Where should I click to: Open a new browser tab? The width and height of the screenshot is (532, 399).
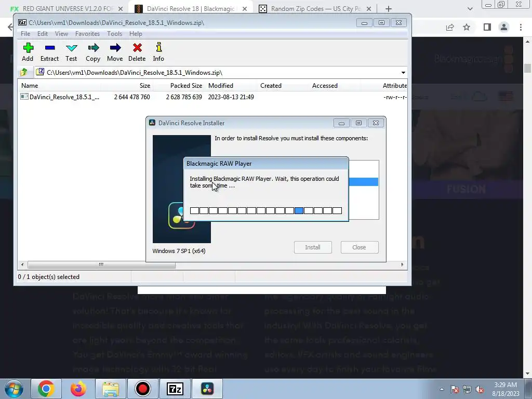[x=389, y=9]
